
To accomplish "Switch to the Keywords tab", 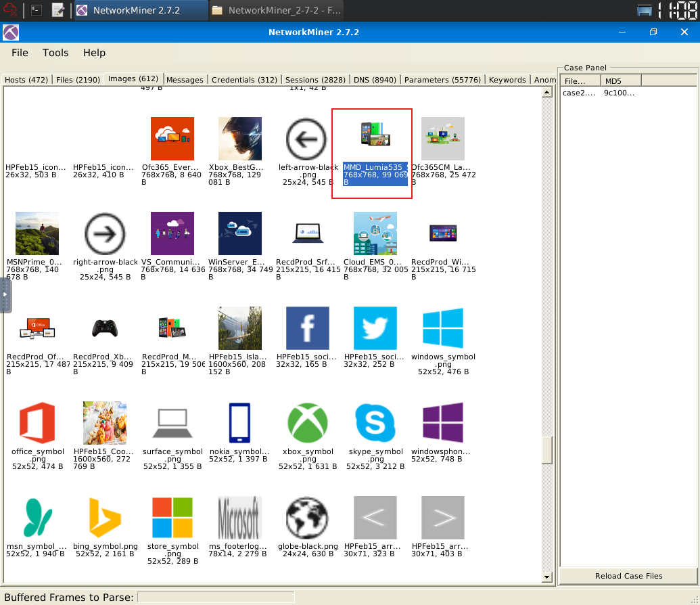I will [x=507, y=80].
